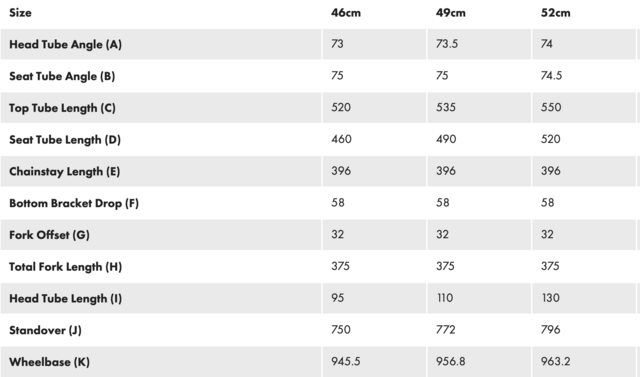
Task: Click the Wheelbase (K) row label
Action: tap(49, 362)
